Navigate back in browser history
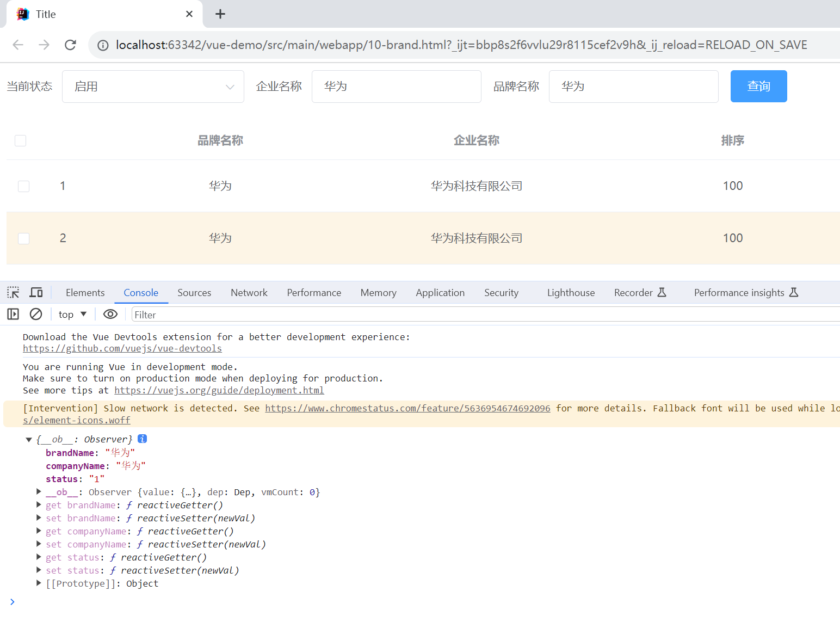Viewport: 840px width, 628px height. click(x=18, y=45)
